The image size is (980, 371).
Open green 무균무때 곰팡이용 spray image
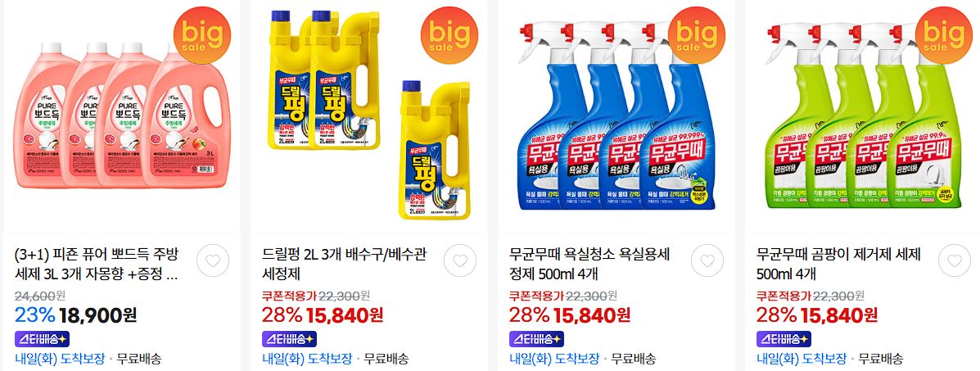[865, 115]
